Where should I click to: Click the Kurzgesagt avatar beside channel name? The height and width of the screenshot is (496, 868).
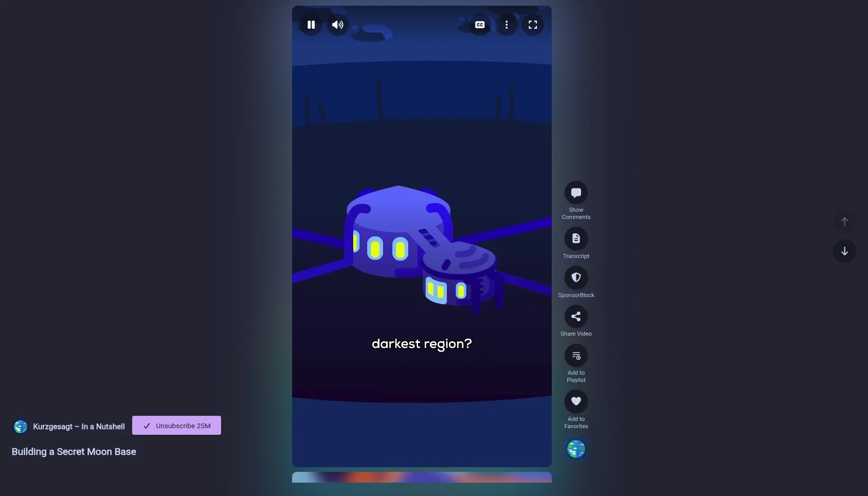tap(21, 427)
